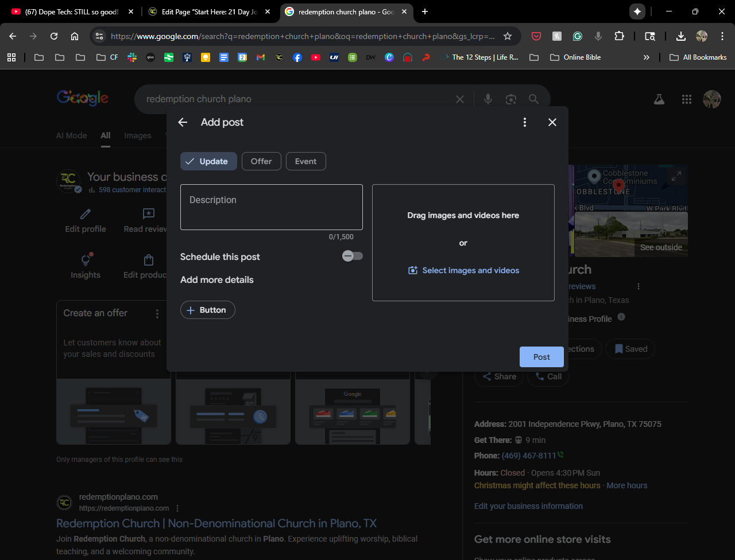Reload the page with the refresh icon
The height and width of the screenshot is (560, 735).
(54, 36)
